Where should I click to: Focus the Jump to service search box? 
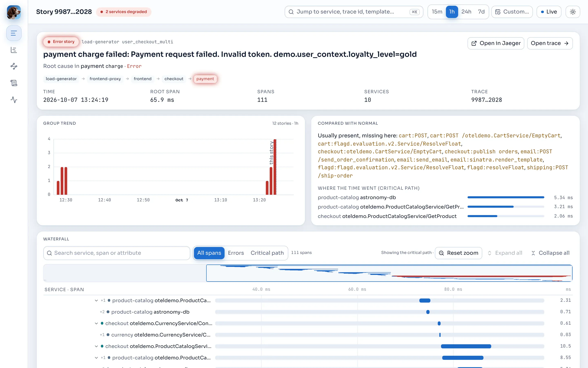pos(354,12)
